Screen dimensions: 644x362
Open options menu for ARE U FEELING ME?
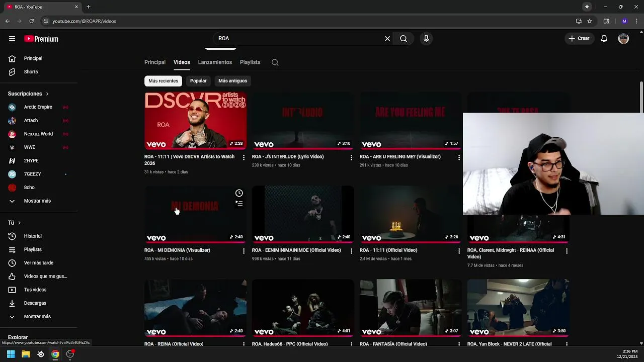(x=459, y=157)
